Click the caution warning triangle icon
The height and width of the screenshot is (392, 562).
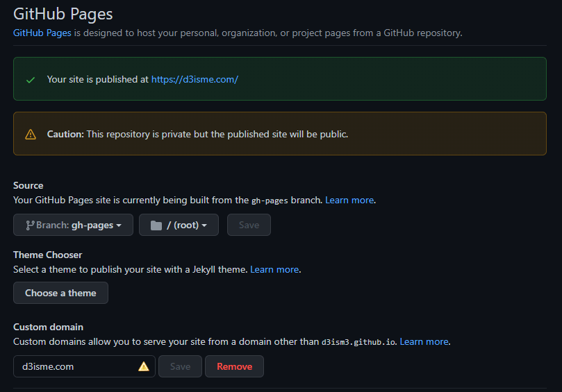[31, 134]
